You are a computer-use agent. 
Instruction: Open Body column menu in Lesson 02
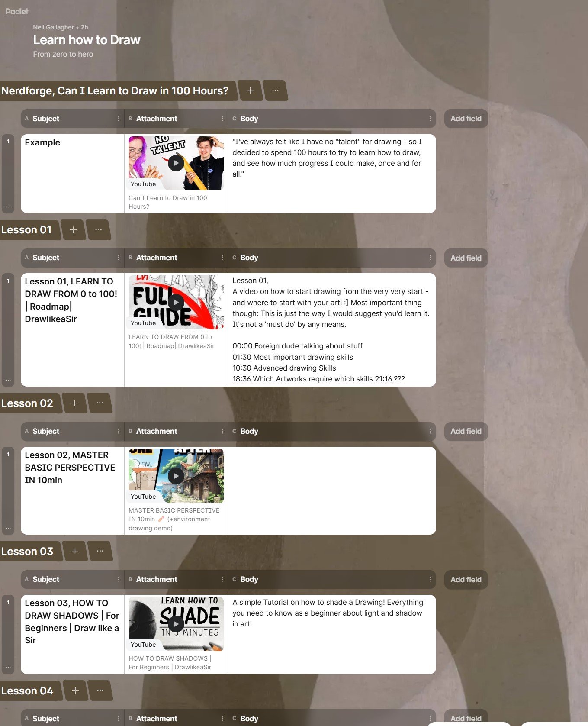click(x=430, y=431)
